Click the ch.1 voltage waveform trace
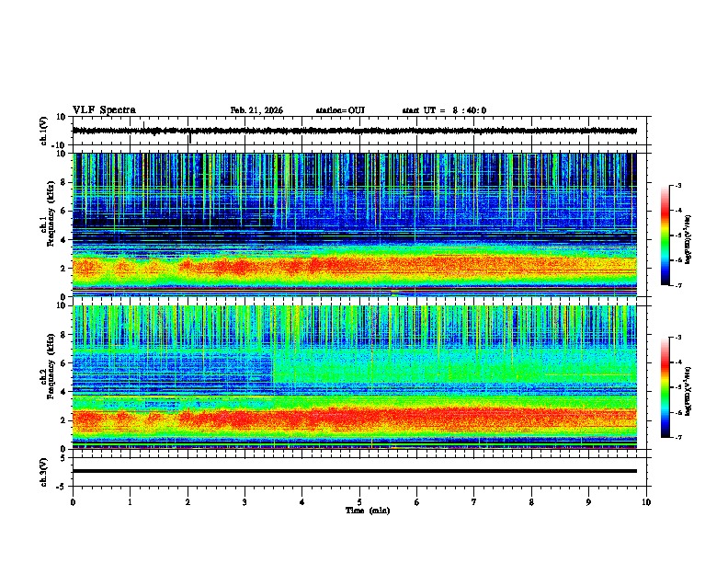Image resolution: width=728 pixels, height=563 pixels. pos(354,131)
